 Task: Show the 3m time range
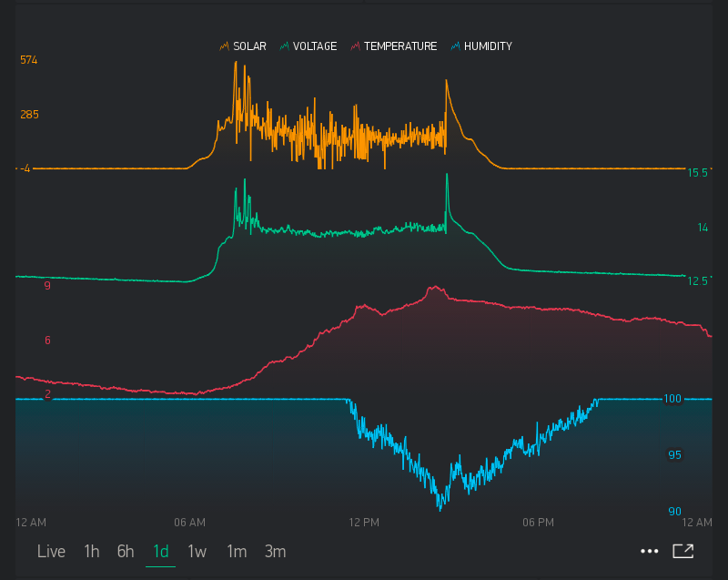point(275,551)
